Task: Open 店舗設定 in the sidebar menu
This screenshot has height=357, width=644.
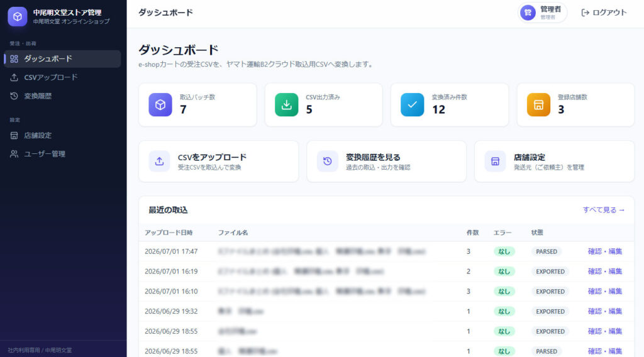Action: 62,135
